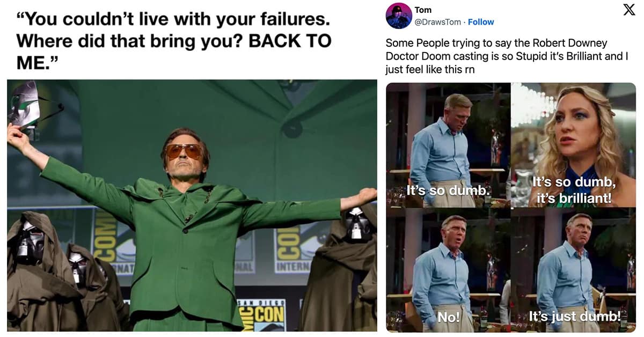The height and width of the screenshot is (337, 644).
Task: Follow the @DrawsTom account
Action: tap(481, 22)
